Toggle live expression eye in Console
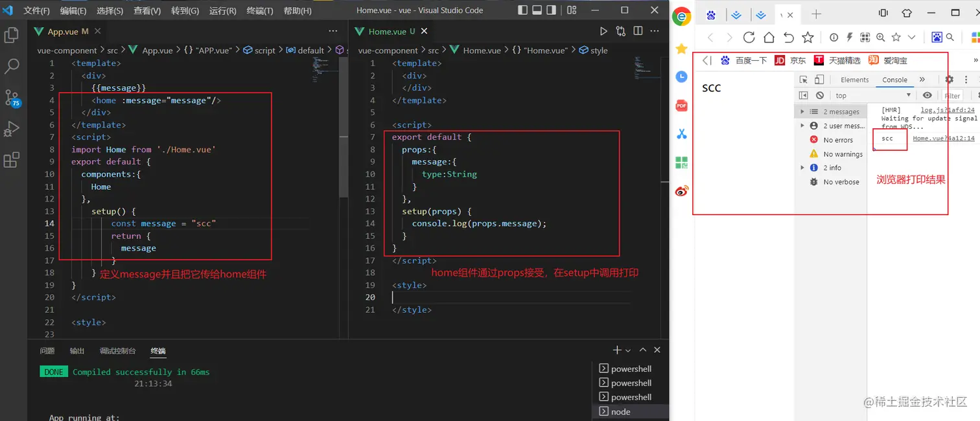Image resolution: width=980 pixels, height=421 pixels. [927, 95]
